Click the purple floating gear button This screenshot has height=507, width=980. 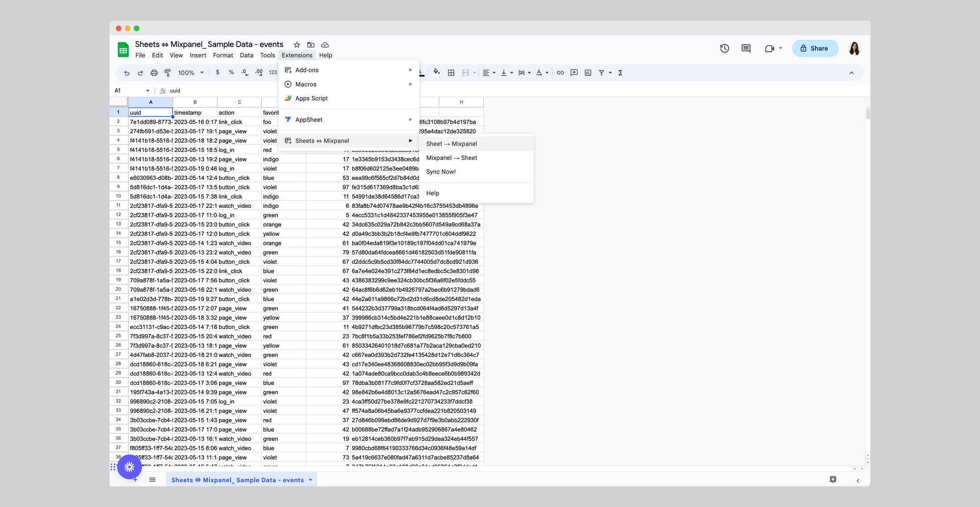pos(129,467)
